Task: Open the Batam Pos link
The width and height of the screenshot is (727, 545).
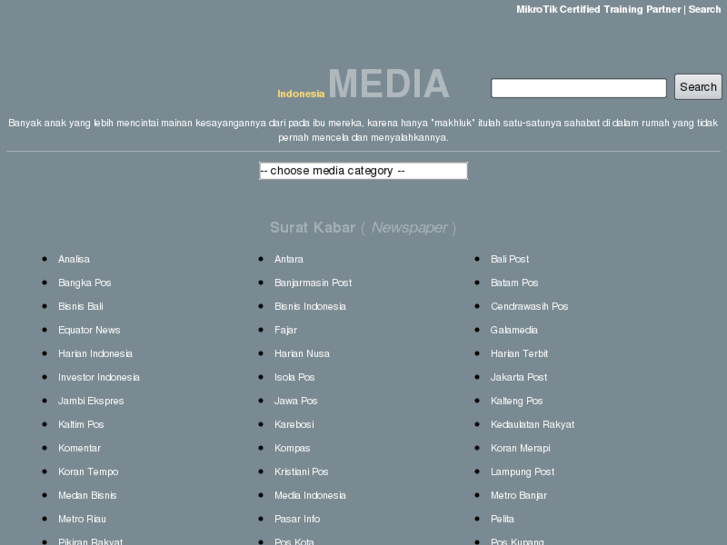Action: (514, 283)
